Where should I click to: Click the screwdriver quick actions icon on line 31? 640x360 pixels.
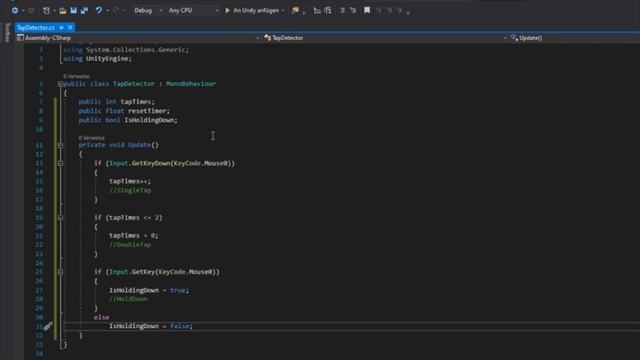tap(48, 326)
